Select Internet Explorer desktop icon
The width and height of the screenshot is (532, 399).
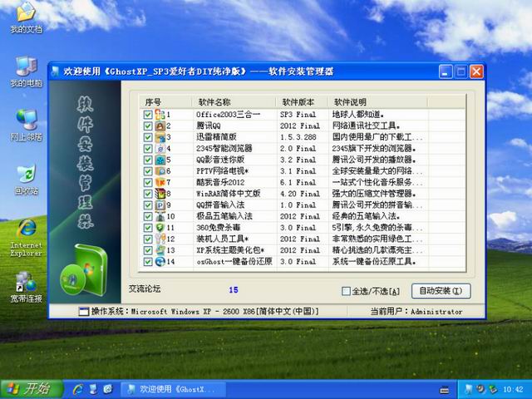pyautogui.click(x=26, y=238)
